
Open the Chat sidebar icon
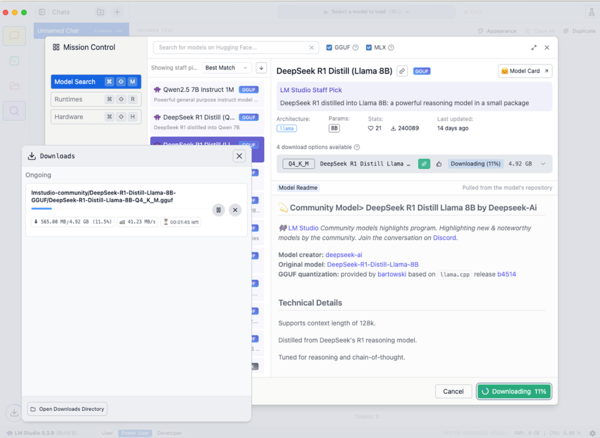pyautogui.click(x=15, y=36)
